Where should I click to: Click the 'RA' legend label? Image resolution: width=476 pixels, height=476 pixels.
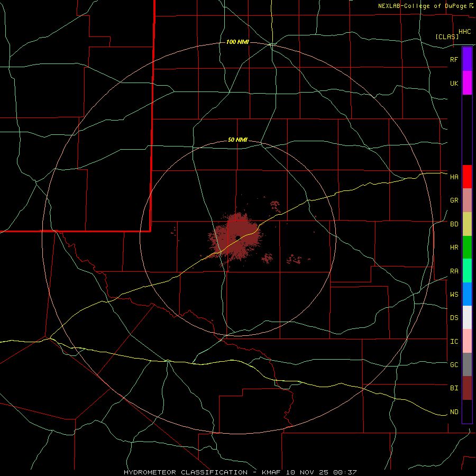[x=454, y=271]
